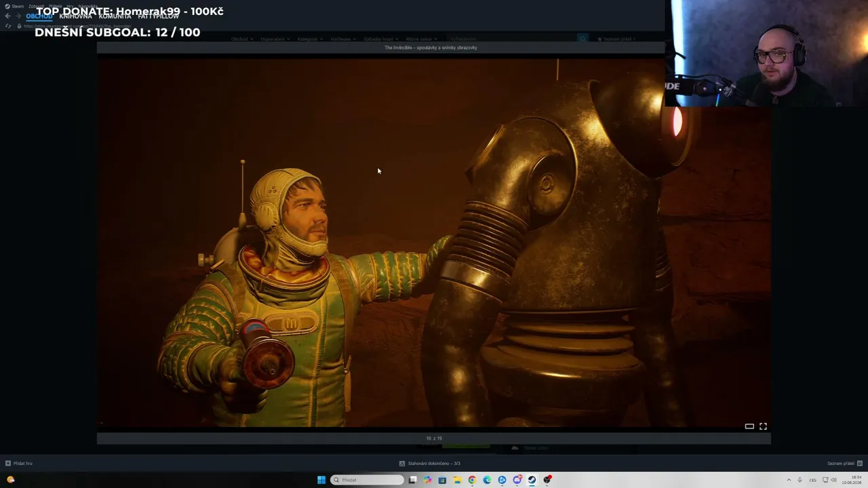Open Discord from the taskbar
Image resolution: width=868 pixels, height=488 pixels.
pos(517,480)
